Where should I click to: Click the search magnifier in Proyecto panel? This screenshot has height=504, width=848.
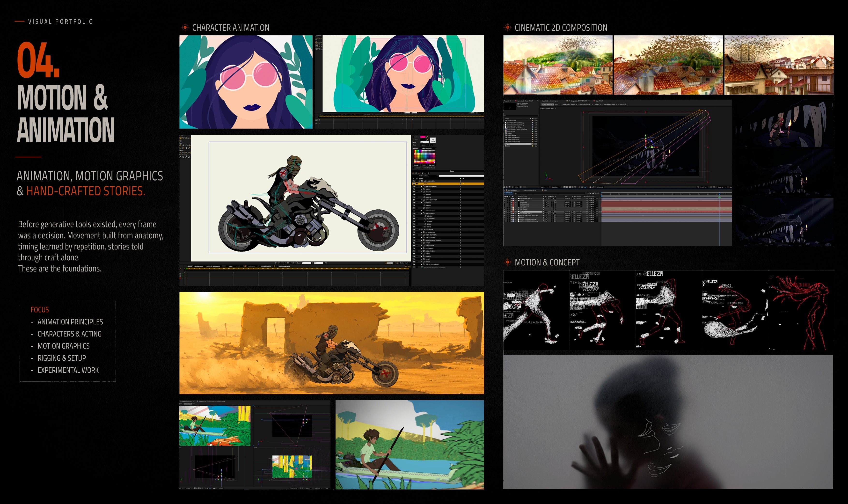point(505,116)
